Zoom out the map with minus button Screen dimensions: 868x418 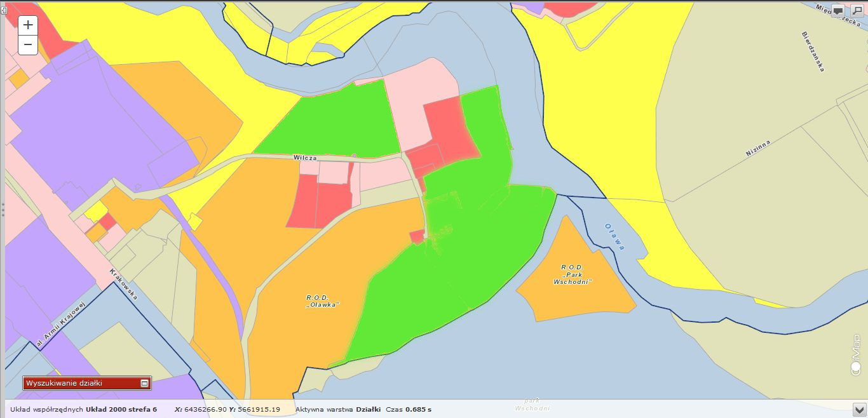(28, 45)
